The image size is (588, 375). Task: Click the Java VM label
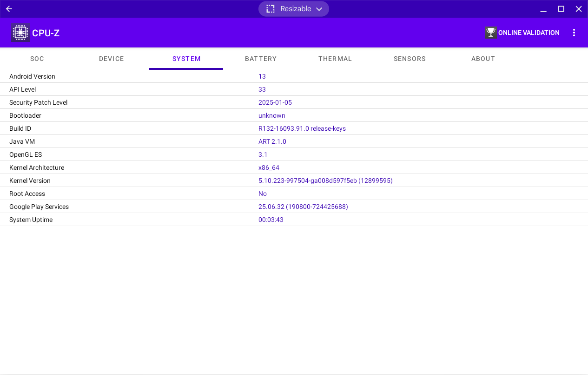click(x=22, y=141)
